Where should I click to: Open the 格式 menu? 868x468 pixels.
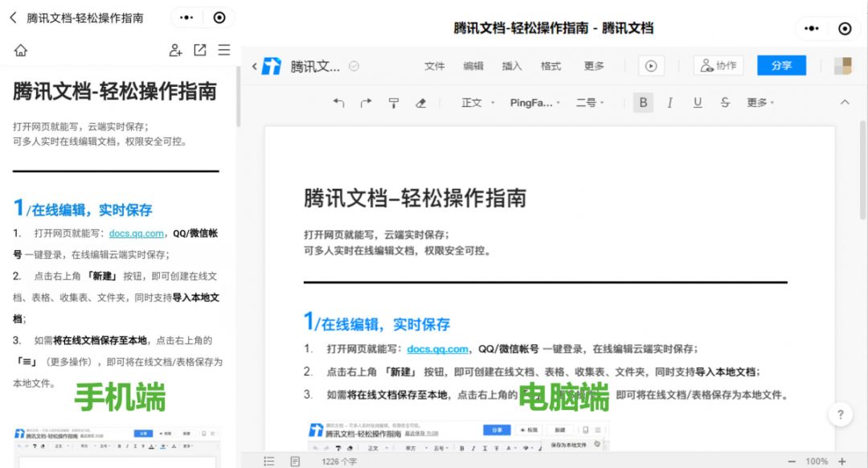pos(551,66)
